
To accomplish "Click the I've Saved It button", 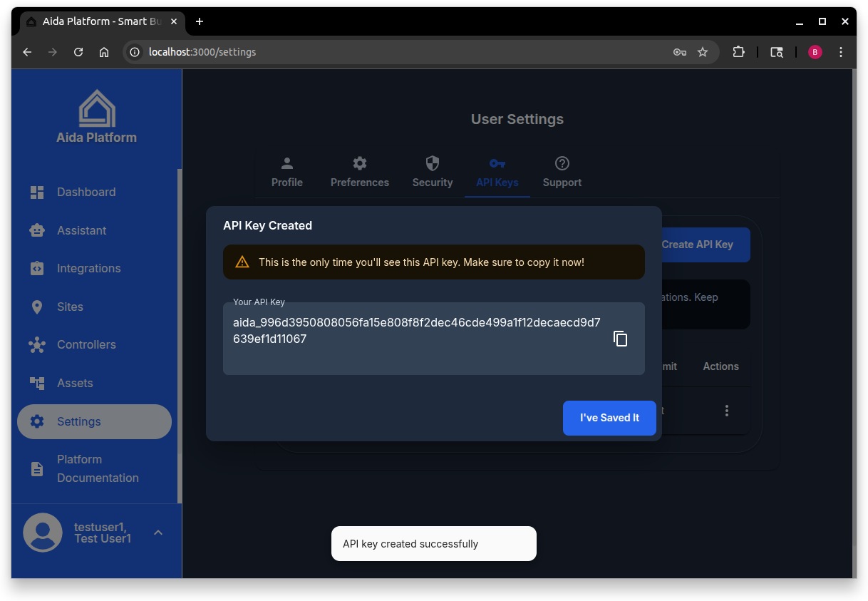I will click(609, 418).
